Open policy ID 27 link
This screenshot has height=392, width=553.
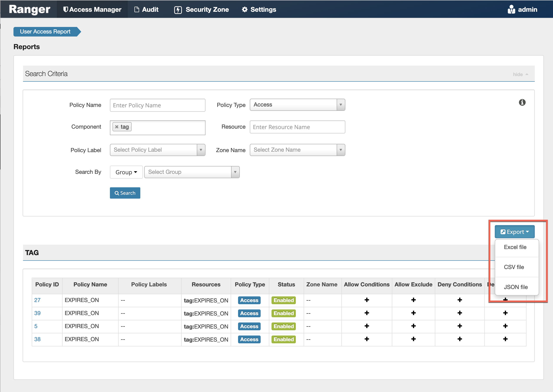point(37,300)
